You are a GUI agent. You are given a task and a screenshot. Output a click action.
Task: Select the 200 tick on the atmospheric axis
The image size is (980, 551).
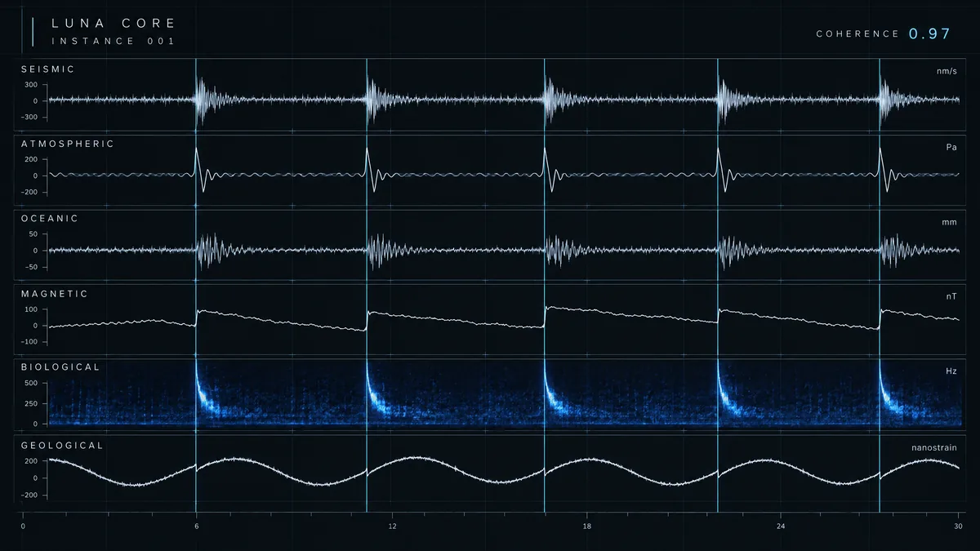31,160
